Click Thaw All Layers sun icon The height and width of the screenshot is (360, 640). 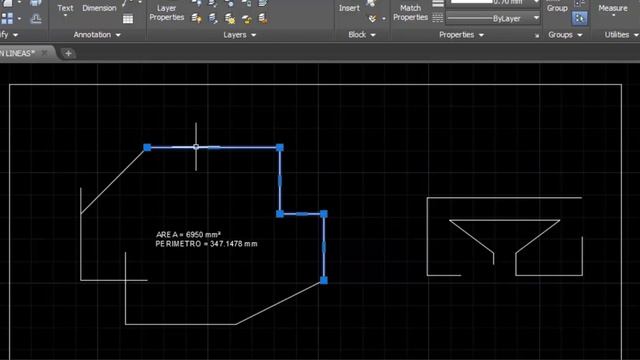(230, 18)
